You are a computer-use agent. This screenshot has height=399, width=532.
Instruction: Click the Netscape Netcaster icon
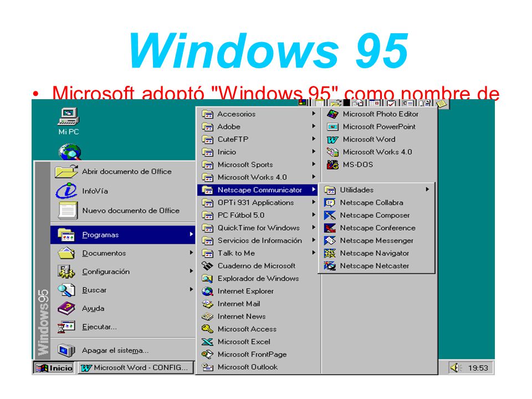click(329, 265)
